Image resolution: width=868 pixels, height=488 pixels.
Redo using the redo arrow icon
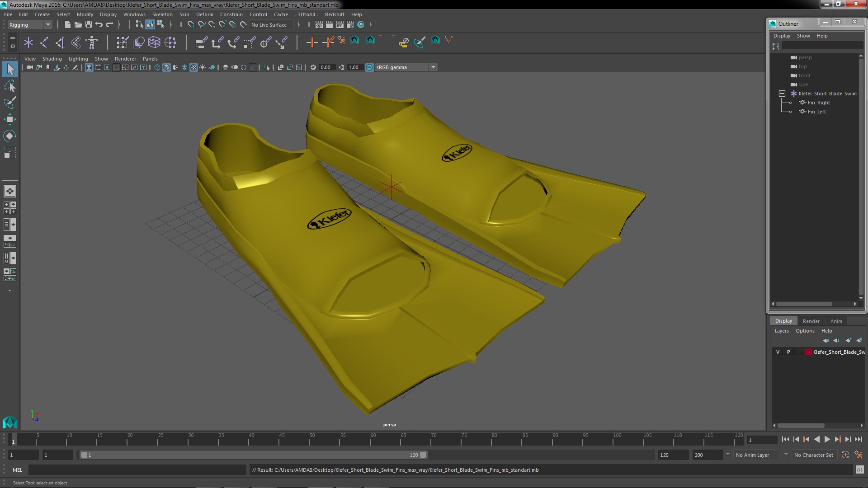pyautogui.click(x=109, y=24)
